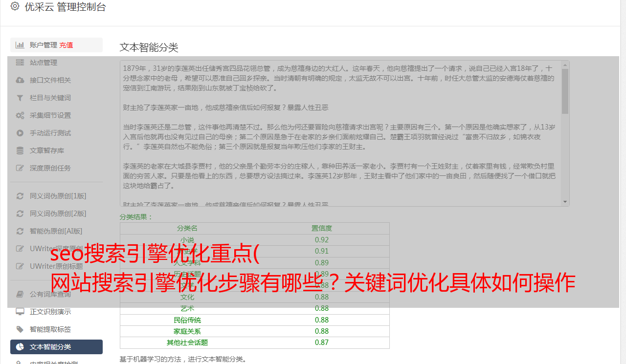Click the refresh icon for 同义词伪原创[1版]
The height and width of the screenshot is (364, 626).
(20, 196)
